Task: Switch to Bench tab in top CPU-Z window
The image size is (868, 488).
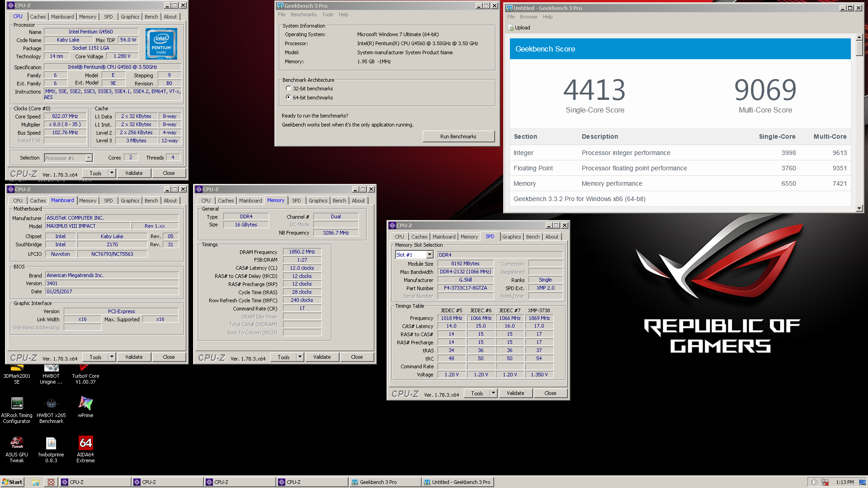Action: tap(151, 17)
